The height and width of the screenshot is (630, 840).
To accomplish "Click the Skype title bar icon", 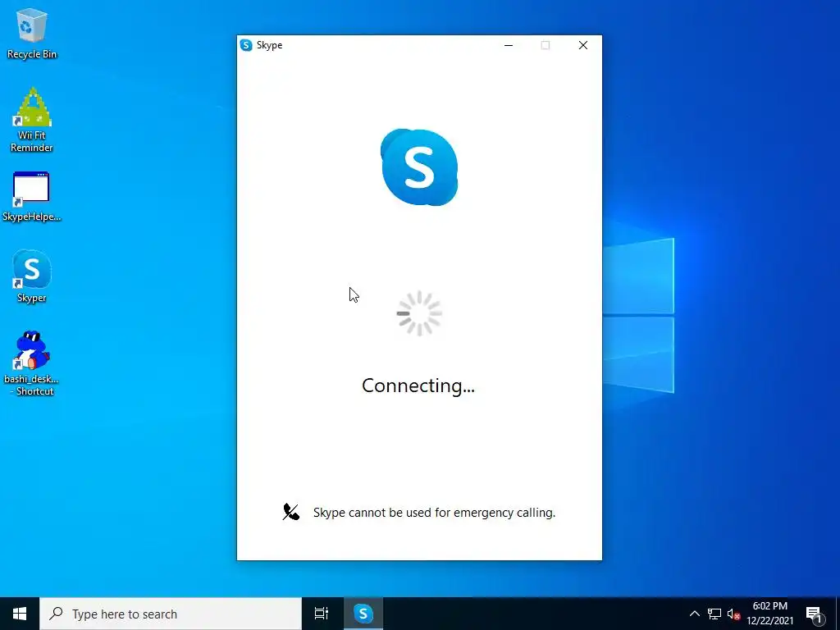I will (x=246, y=45).
